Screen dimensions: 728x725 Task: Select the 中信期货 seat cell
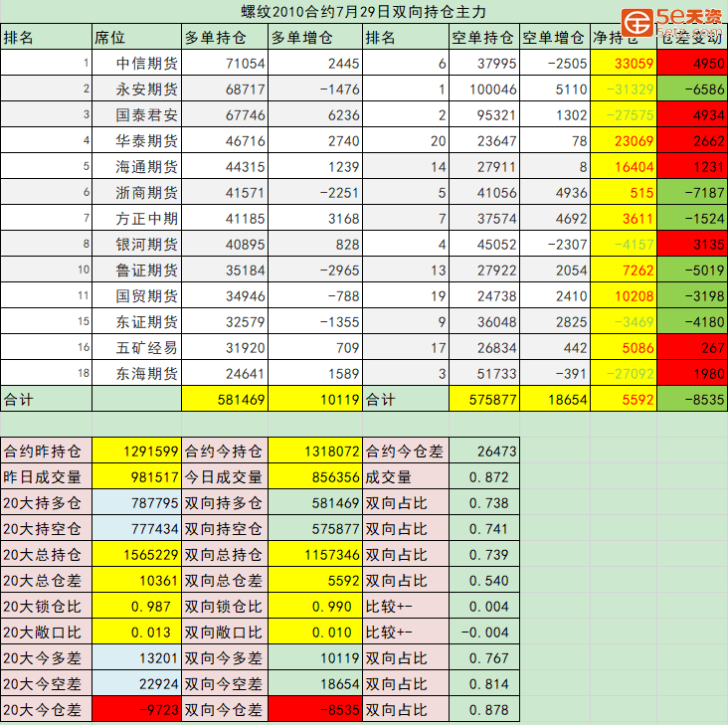[x=136, y=64]
